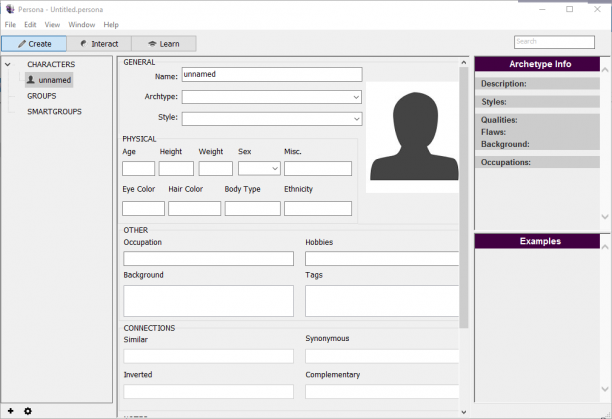Click the pencil icon on the Create tab
This screenshot has height=419, width=612.
[22, 44]
